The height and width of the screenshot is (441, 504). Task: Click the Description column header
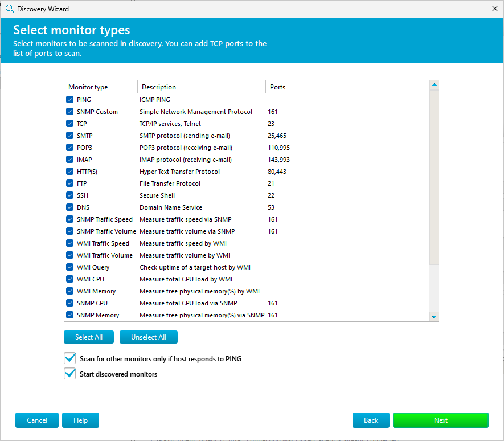202,87
